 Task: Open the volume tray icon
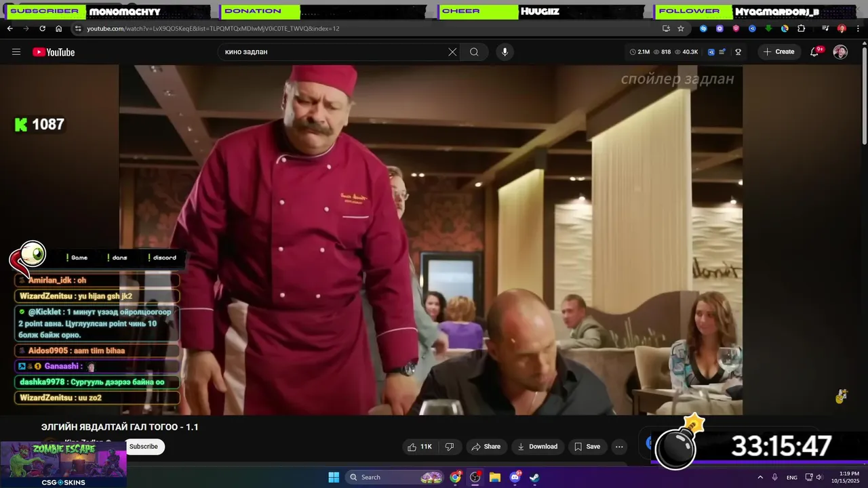click(819, 477)
